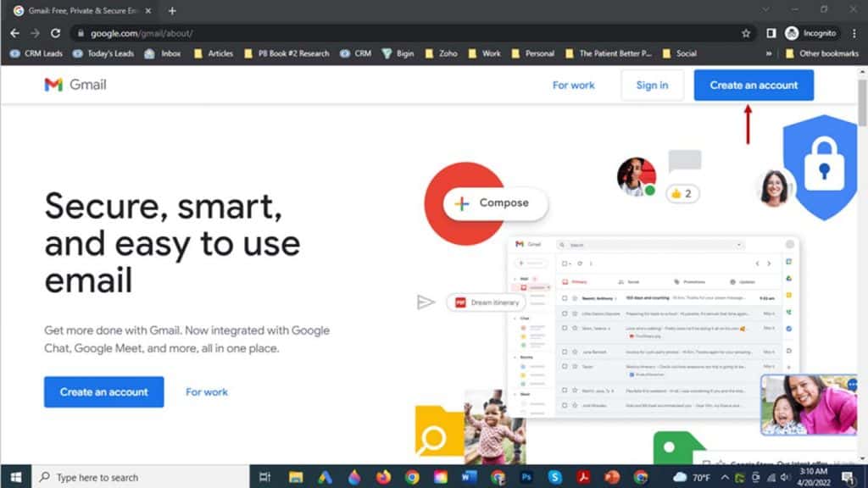868x488 pixels.
Task: Click the volume speaker icon in tray
Action: pos(785,477)
